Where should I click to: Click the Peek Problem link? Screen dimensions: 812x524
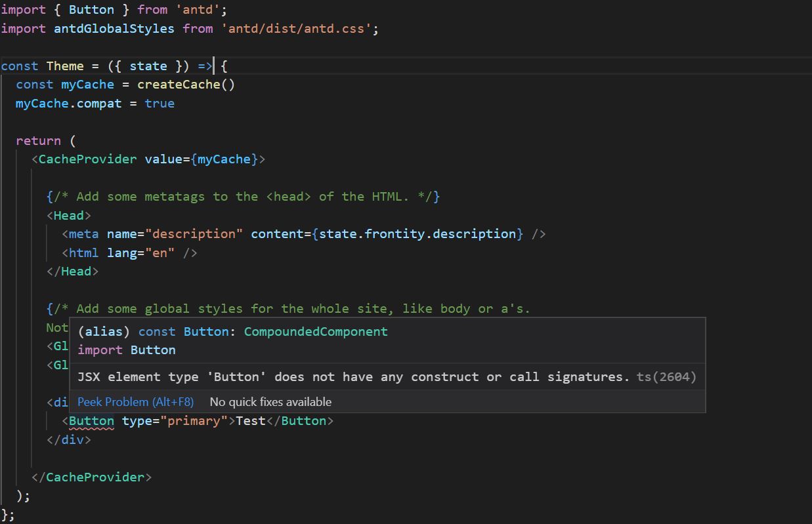tap(135, 401)
